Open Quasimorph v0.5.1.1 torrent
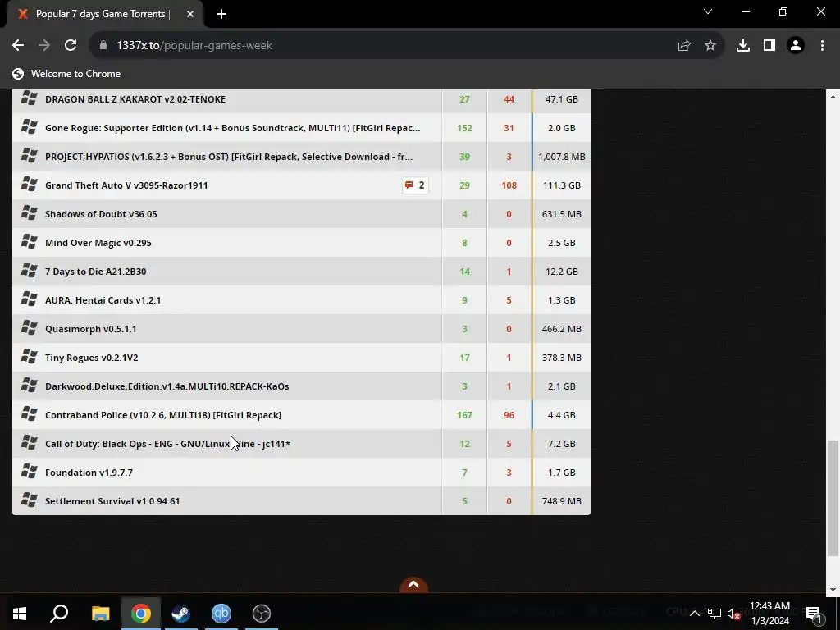This screenshot has width=840, height=630. [90, 329]
